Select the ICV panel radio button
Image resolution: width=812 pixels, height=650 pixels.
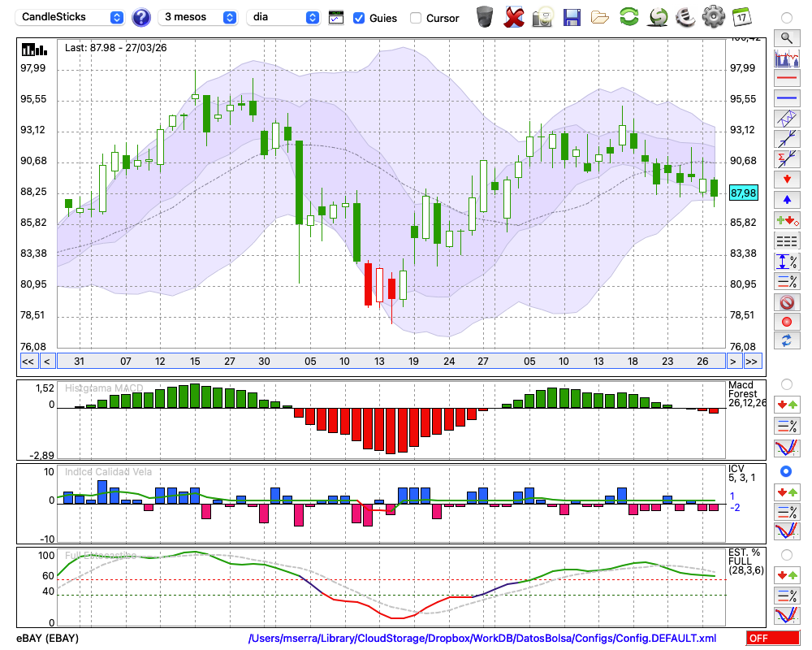click(786, 471)
